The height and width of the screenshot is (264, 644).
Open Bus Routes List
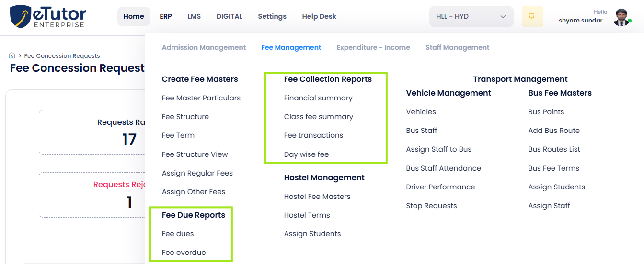tap(554, 149)
